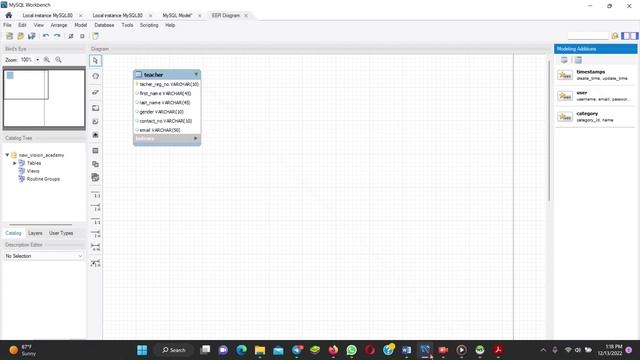Image resolution: width=640 pixels, height=360 pixels.
Task: Open the Model menu
Action: (80, 25)
